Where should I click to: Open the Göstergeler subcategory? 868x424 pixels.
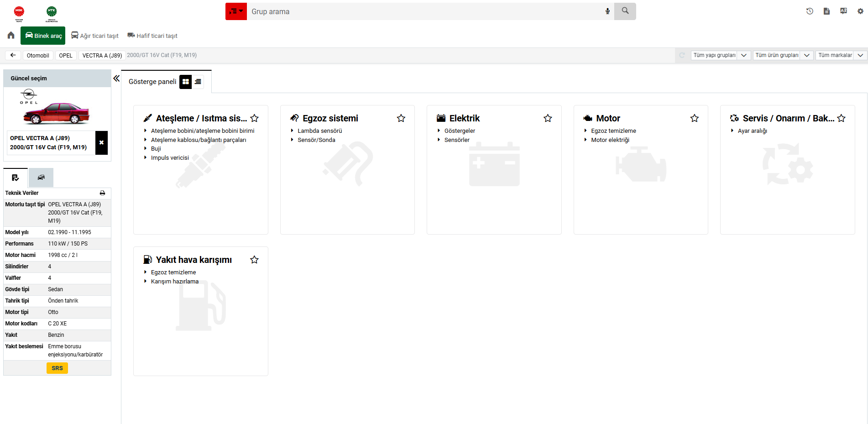coord(460,131)
